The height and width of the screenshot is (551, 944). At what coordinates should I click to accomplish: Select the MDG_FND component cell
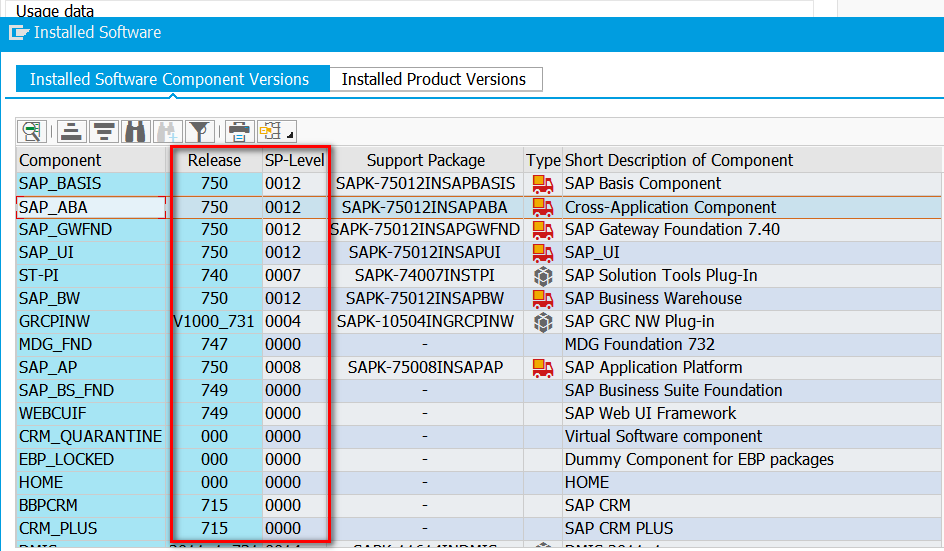(92, 344)
